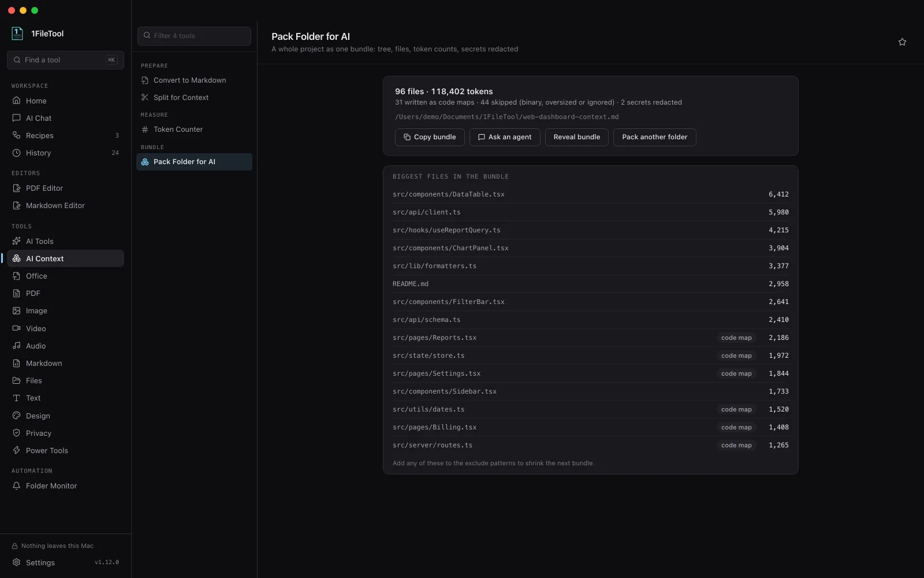924x578 pixels.
Task: Click code map badge for src/pages/Reports.tsx
Action: point(736,338)
